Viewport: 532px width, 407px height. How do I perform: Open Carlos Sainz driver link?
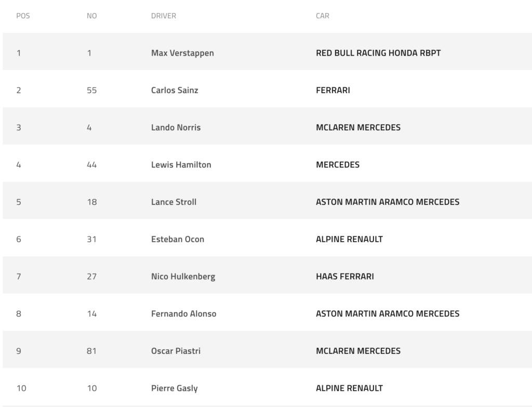pos(175,90)
